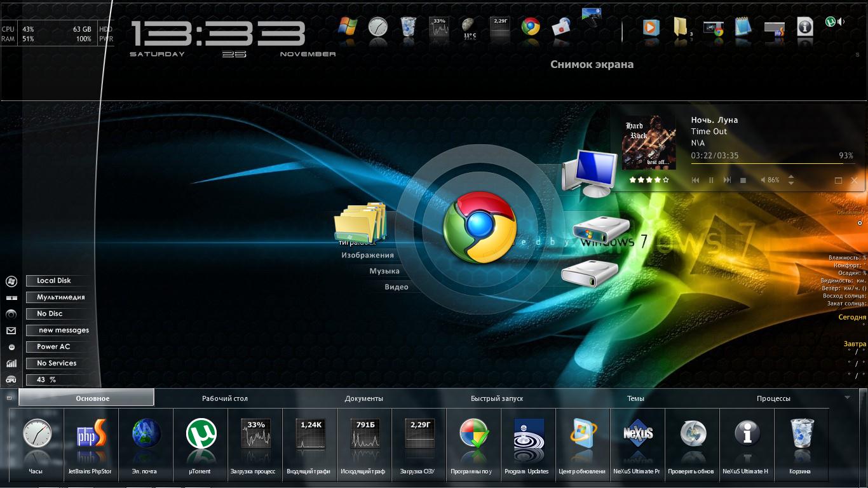
Task: Pause the playing track Time Out
Action: (x=711, y=180)
